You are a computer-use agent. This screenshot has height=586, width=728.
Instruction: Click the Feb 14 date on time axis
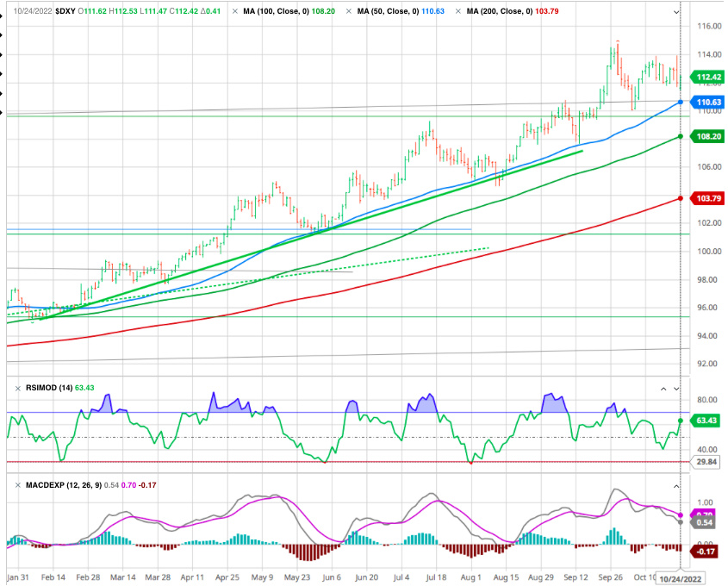[53, 577]
